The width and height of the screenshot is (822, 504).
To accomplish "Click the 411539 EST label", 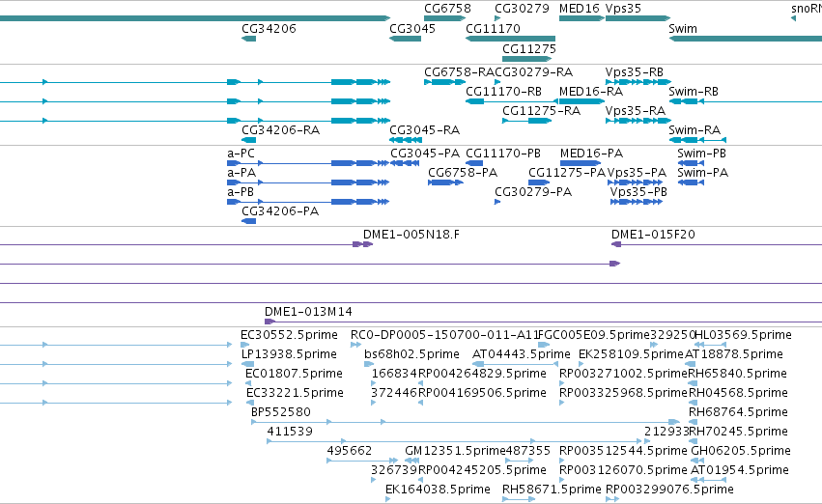I will point(290,433).
